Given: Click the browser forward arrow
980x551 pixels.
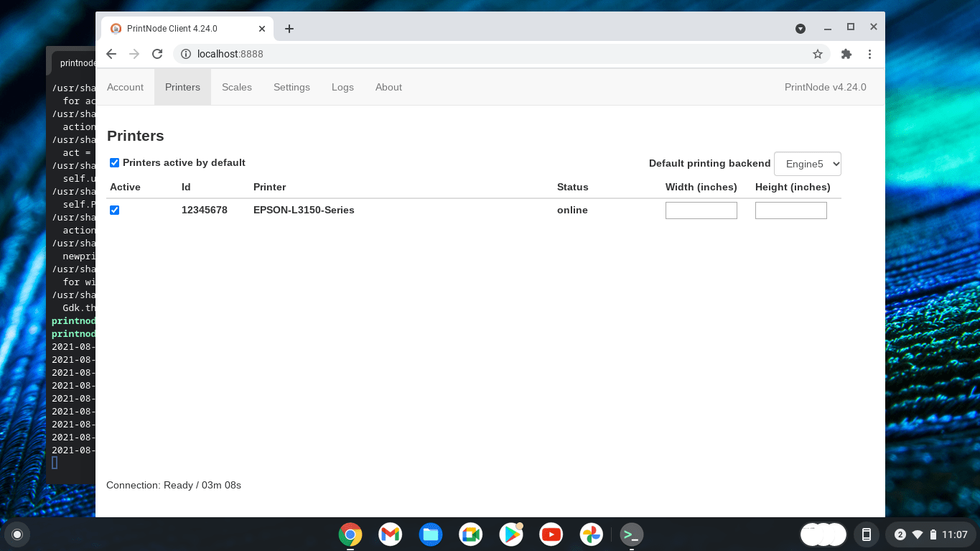Looking at the screenshot, I should click(x=134, y=54).
